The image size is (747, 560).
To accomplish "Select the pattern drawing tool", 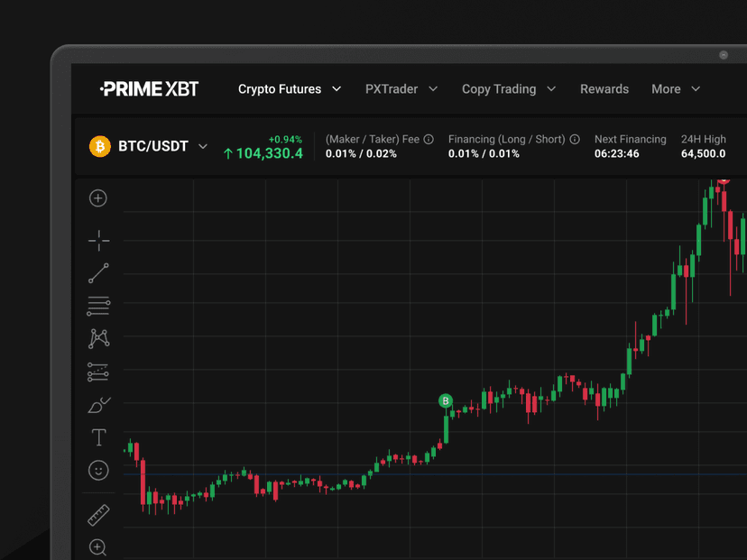I will click(98, 338).
